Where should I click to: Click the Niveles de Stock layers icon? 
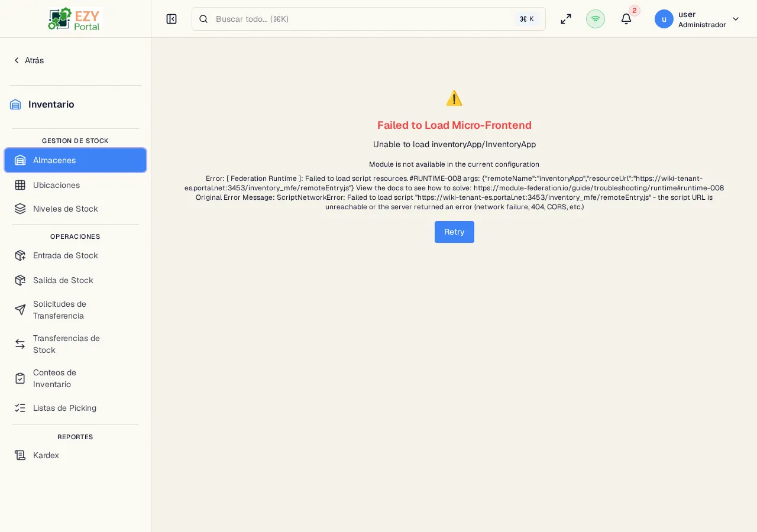[20, 209]
